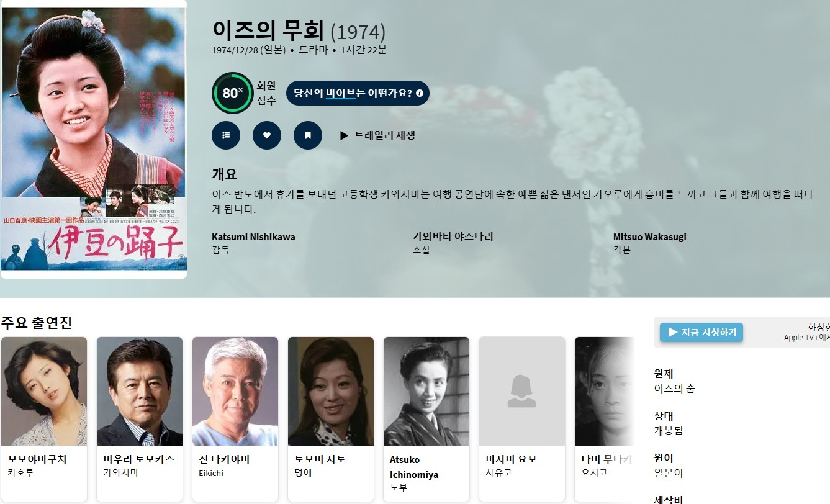The width and height of the screenshot is (830, 504).
Task: Add to watchlist bookmark icon
Action: pos(308,135)
